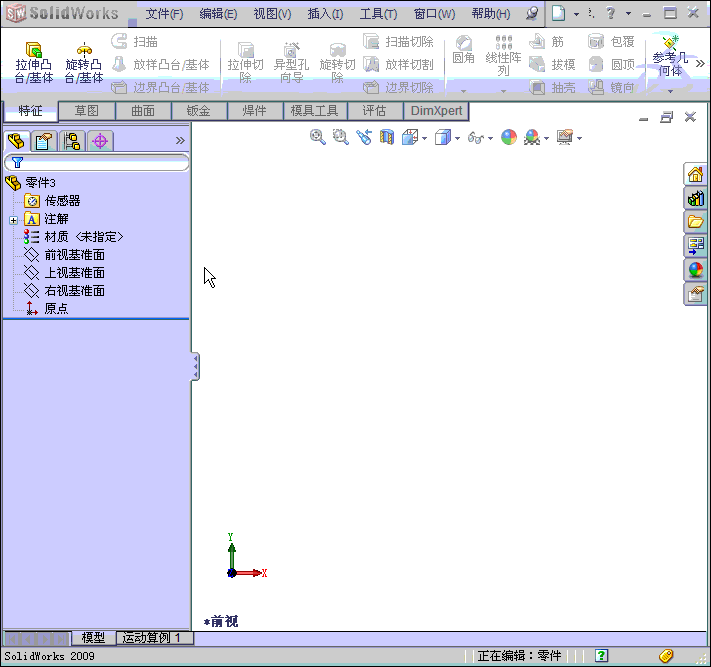Open the Apply Scene dropdown arrow
Viewport: 711px width, 667px height.
[546, 138]
